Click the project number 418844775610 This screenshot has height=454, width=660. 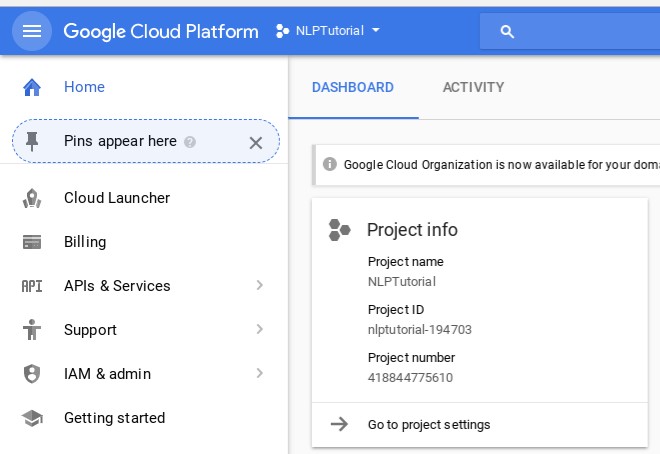(x=410, y=377)
